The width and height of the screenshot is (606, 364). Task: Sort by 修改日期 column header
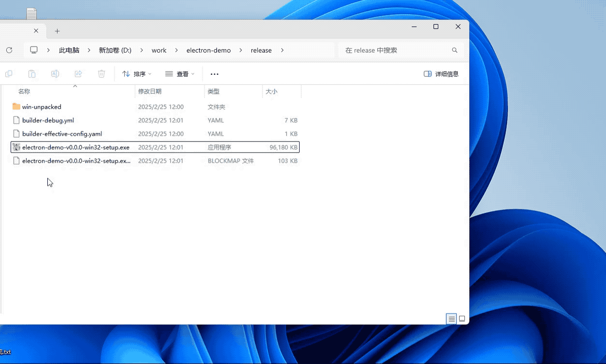150,91
